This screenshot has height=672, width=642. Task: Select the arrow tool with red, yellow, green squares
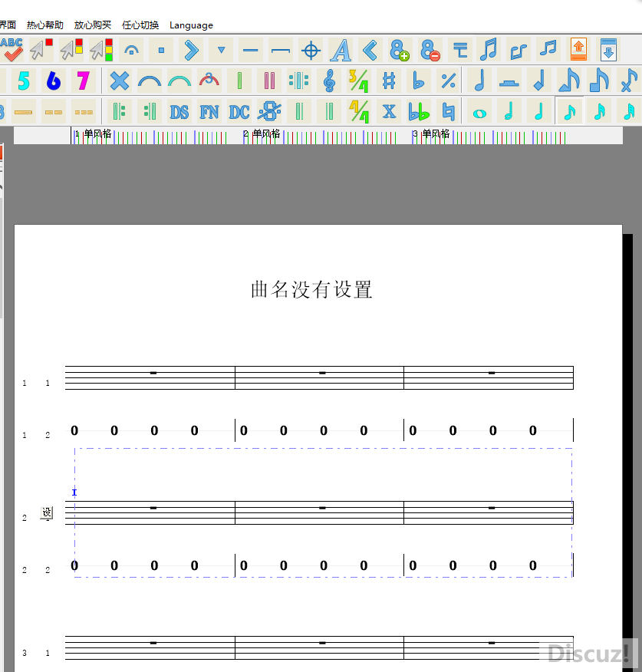pyautogui.click(x=101, y=49)
